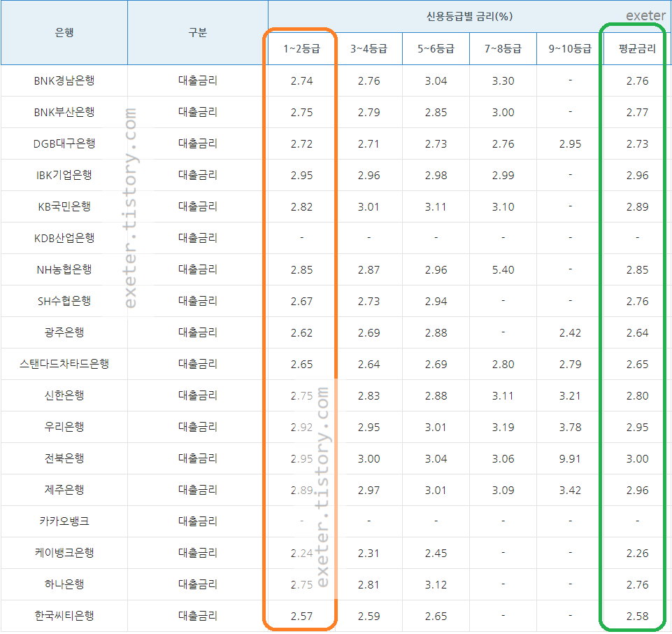Click 2.97 in the 제주은행 row
Image resolution: width=672 pixels, height=634 pixels.
pos(369,491)
